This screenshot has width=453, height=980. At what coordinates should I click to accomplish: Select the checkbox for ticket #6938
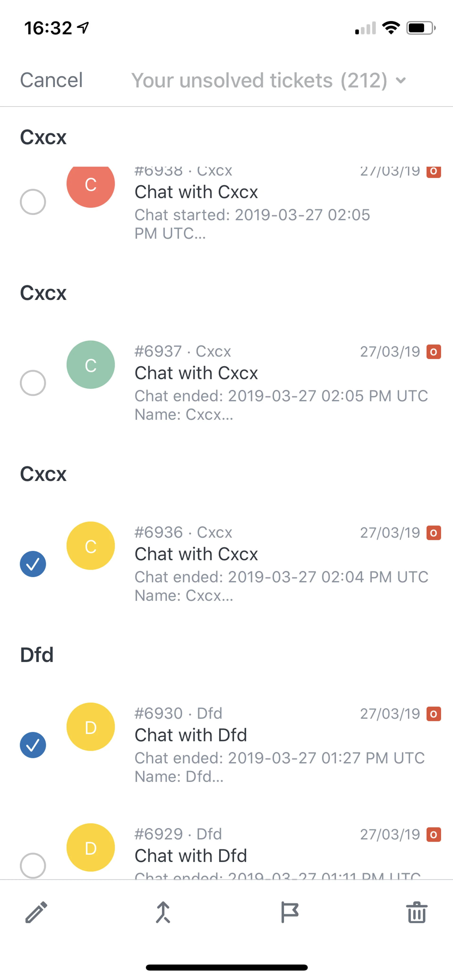coord(33,202)
